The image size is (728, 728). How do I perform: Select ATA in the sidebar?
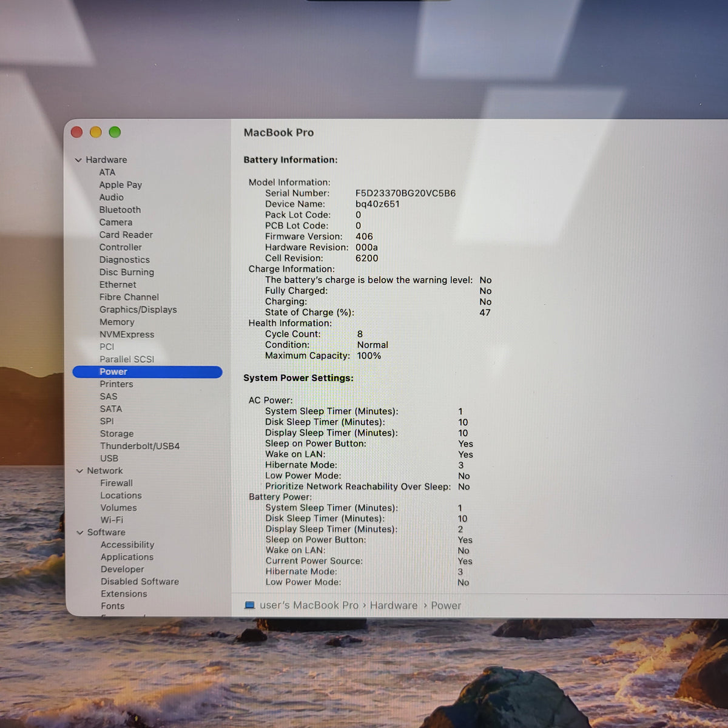pos(107,172)
